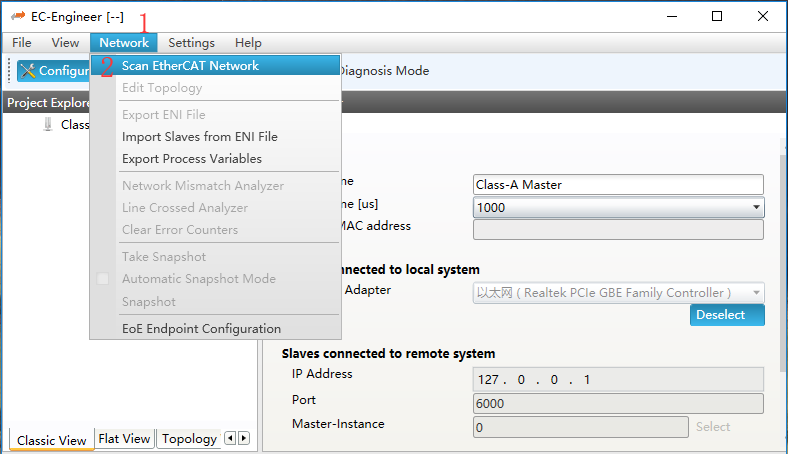Click the toolbar drag grip handle
The image size is (788, 454).
tap(10, 71)
